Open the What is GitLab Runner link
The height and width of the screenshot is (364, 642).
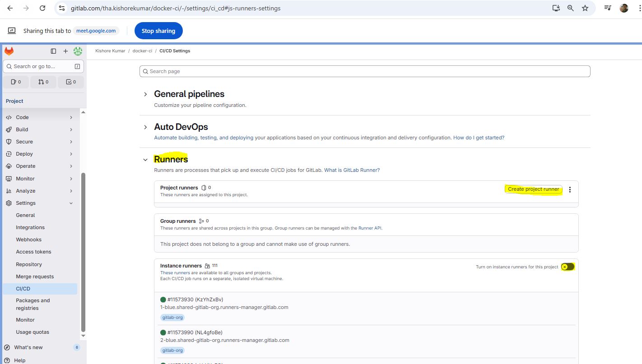tap(352, 170)
